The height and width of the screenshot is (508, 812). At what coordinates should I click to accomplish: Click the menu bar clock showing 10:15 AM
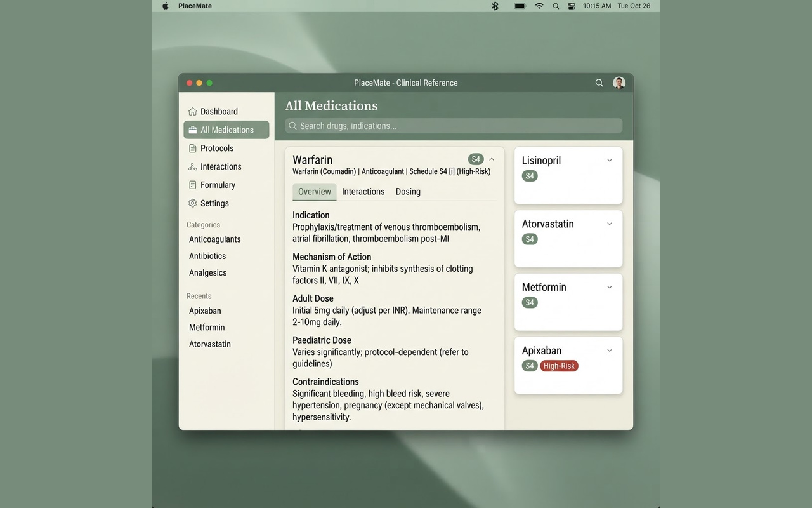[597, 6]
